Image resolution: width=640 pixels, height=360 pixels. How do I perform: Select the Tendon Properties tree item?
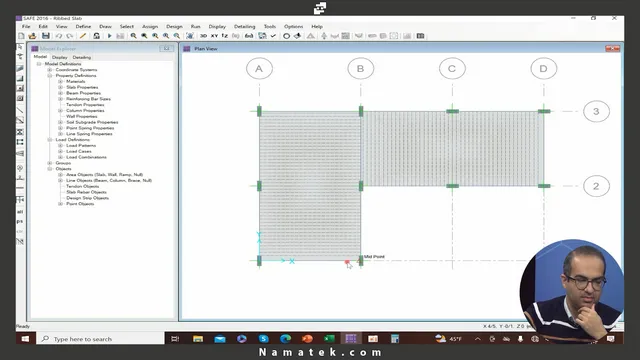click(85, 105)
